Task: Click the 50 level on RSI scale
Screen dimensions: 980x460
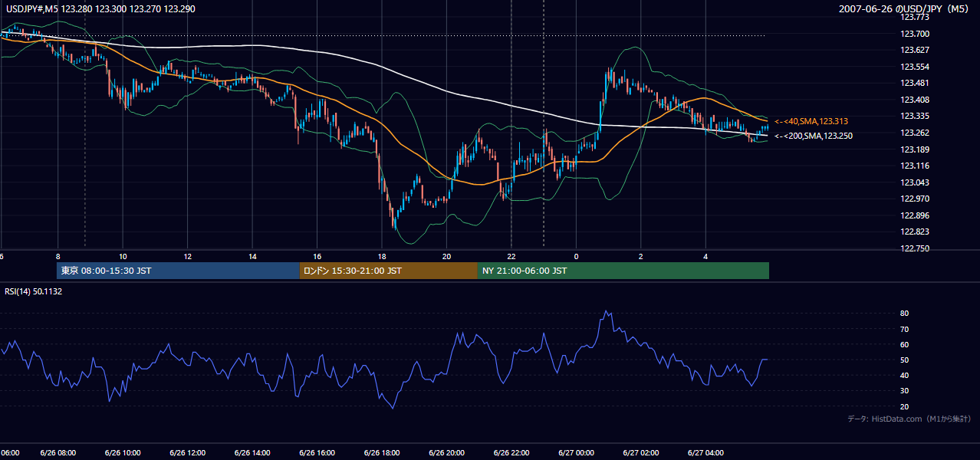Action: click(x=905, y=360)
